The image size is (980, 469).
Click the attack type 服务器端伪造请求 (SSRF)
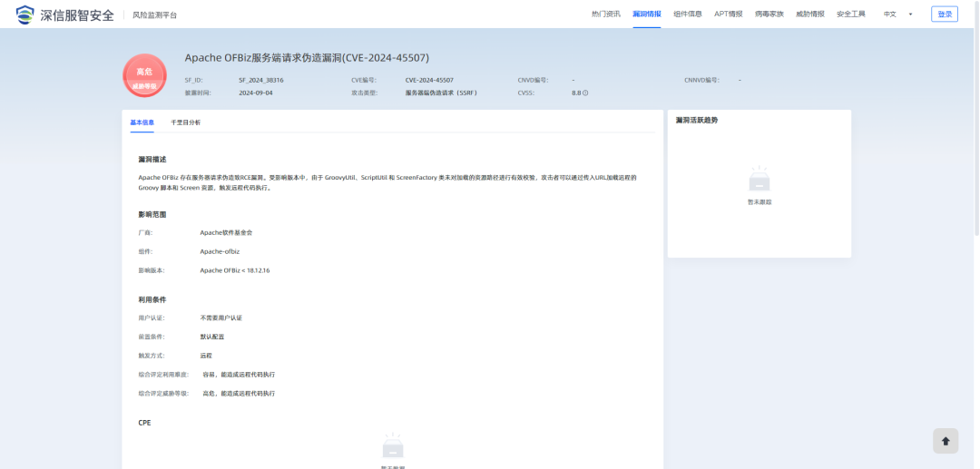[x=441, y=93]
